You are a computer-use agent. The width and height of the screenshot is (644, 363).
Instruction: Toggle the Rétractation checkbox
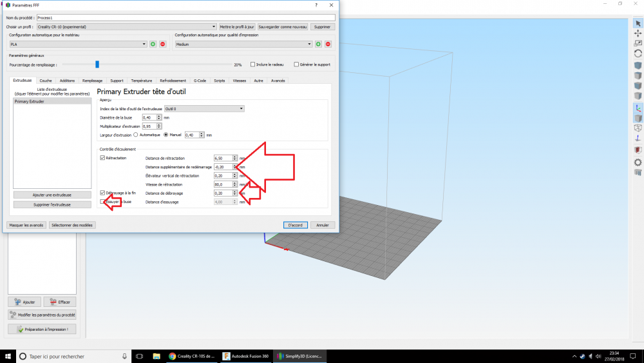[102, 158]
